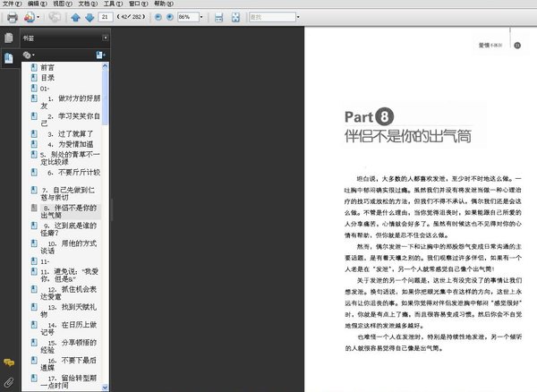Viewport: 537px width, 392px height.
Task: Click the bookmark icon beside 前言
Action: pyautogui.click(x=34, y=67)
